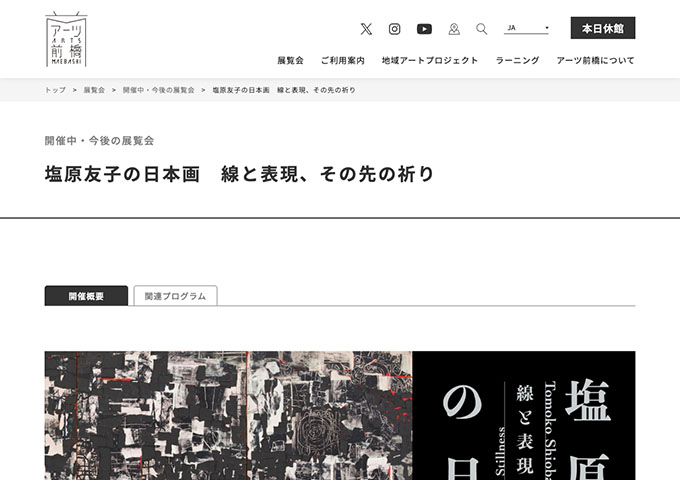Open the 地域アートプロジェクト menu
Image resolution: width=680 pixels, height=480 pixels.
430,61
